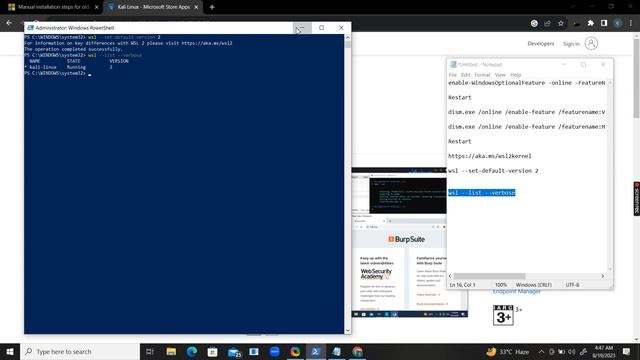Open a new browser tab
The image size is (640, 360).
(x=212, y=7)
